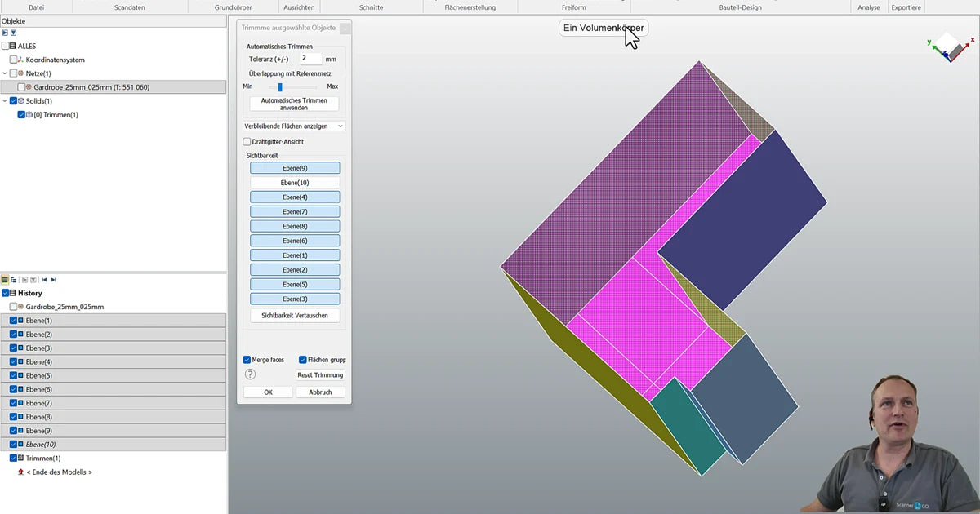Click the Netze(1) mesh group icon
Image resolution: width=980 pixels, height=514 pixels.
pyautogui.click(x=20, y=73)
